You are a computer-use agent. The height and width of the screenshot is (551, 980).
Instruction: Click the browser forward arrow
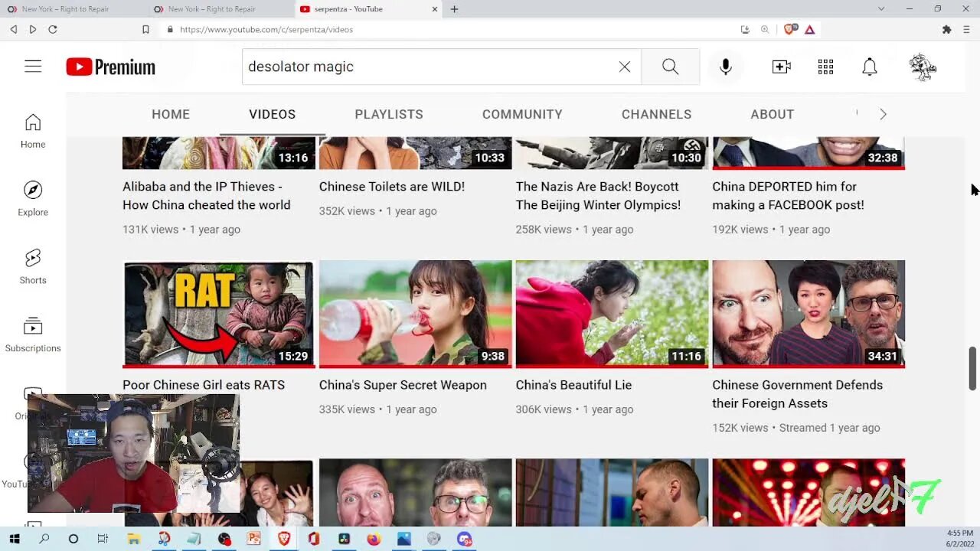[x=32, y=29]
